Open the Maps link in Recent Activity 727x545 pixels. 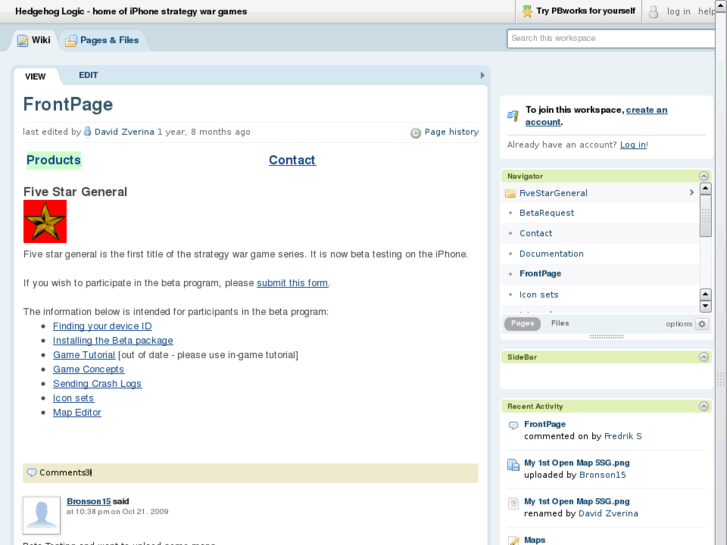pyautogui.click(x=535, y=540)
